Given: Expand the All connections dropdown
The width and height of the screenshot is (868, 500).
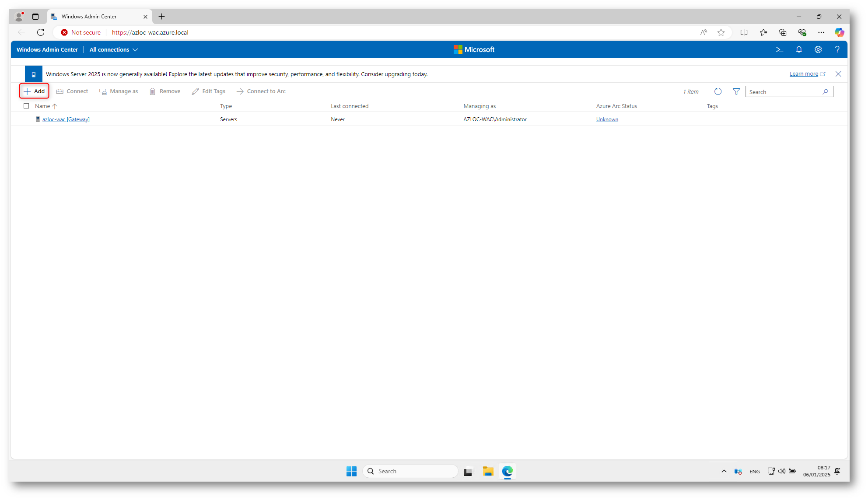Looking at the screenshot, I should 114,49.
